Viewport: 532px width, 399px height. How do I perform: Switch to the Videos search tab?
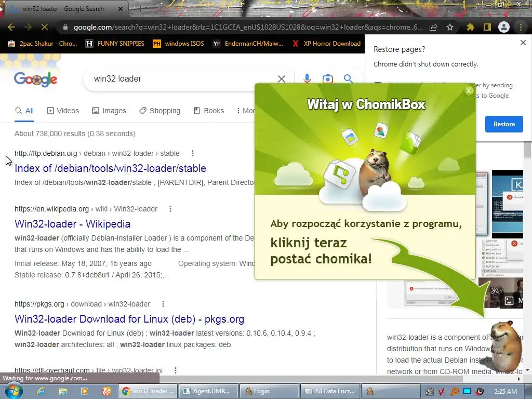(x=63, y=111)
